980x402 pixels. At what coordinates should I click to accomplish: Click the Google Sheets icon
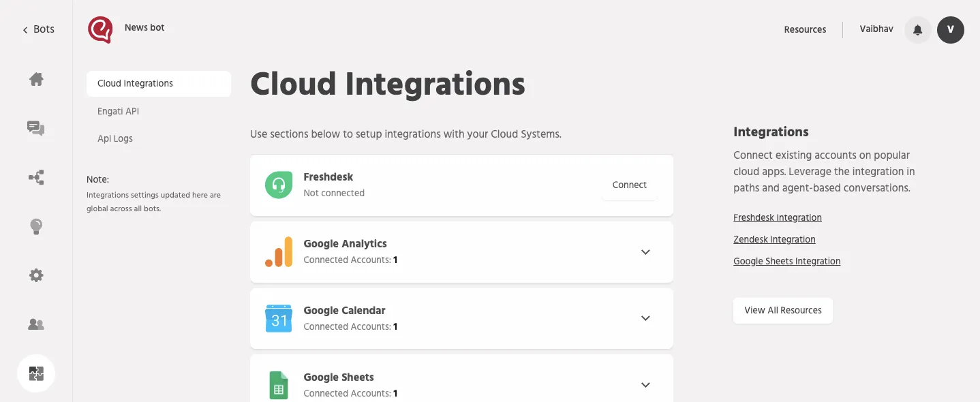click(278, 385)
